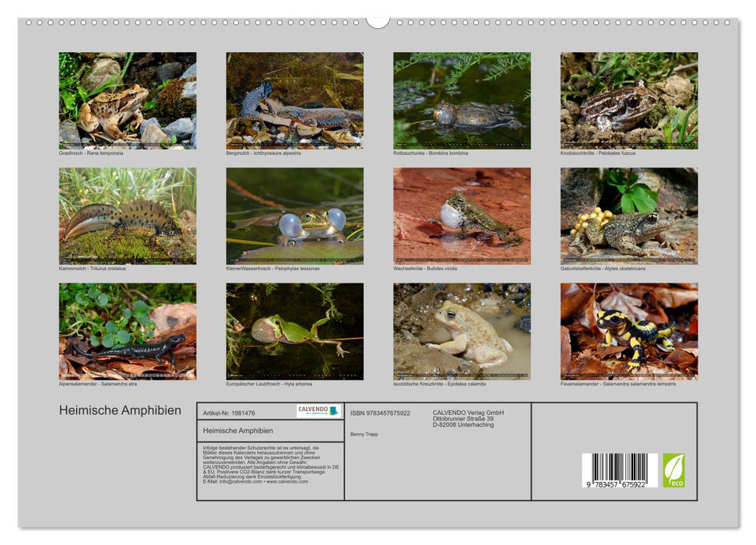Screen dimensions: 756x545
Task: Click the Wechselkröte caption label
Action: (424, 268)
